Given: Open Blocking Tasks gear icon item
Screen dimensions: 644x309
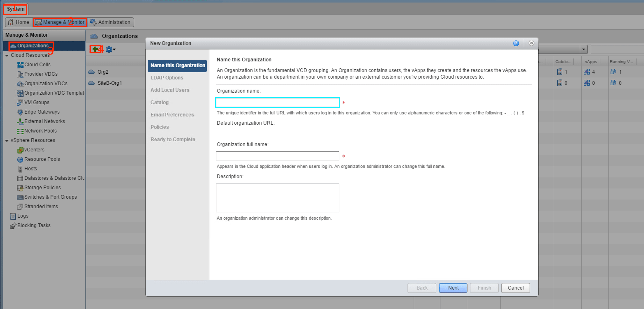Looking at the screenshot, I should coord(13,226).
